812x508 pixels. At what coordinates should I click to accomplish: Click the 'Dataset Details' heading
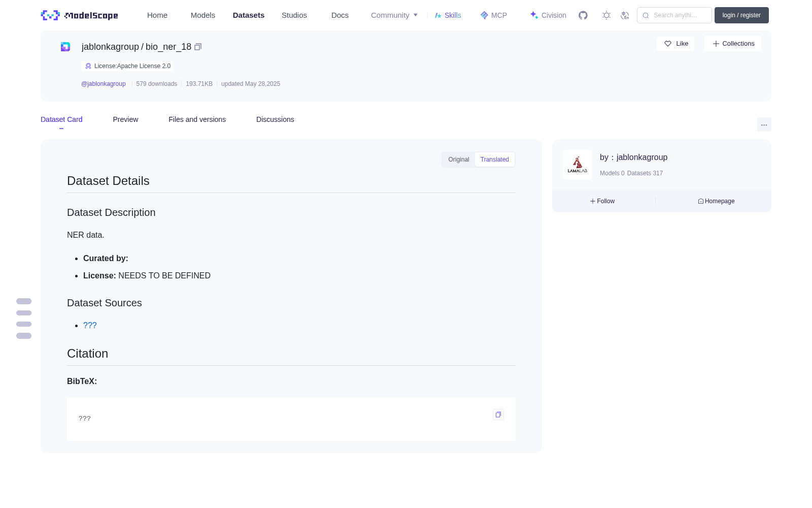[108, 181]
